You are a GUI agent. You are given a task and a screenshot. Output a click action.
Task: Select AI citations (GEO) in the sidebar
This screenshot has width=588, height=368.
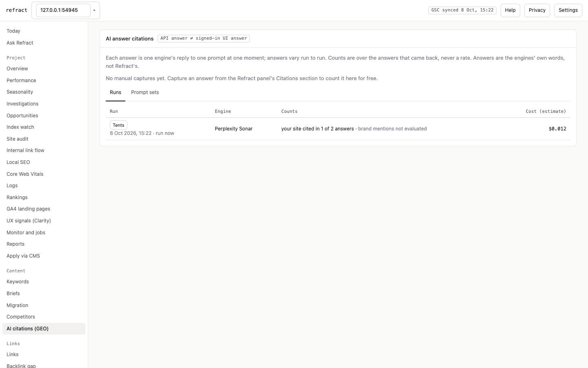[44, 329]
